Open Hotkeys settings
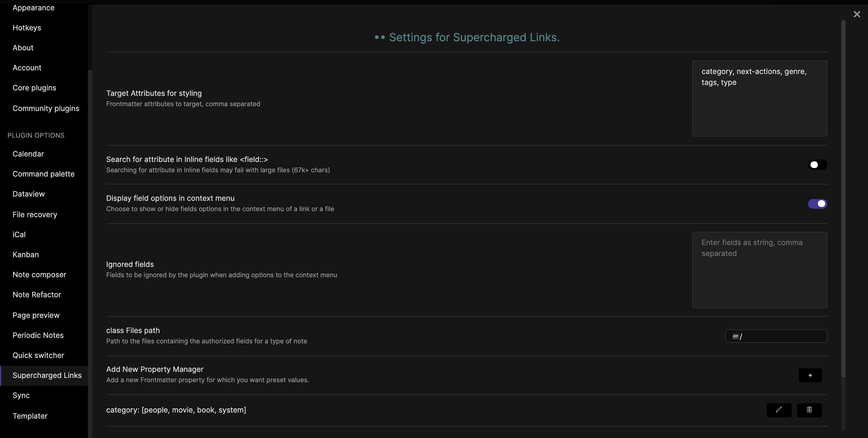Screen dimensions: 868x438 pyautogui.click(x=27, y=28)
